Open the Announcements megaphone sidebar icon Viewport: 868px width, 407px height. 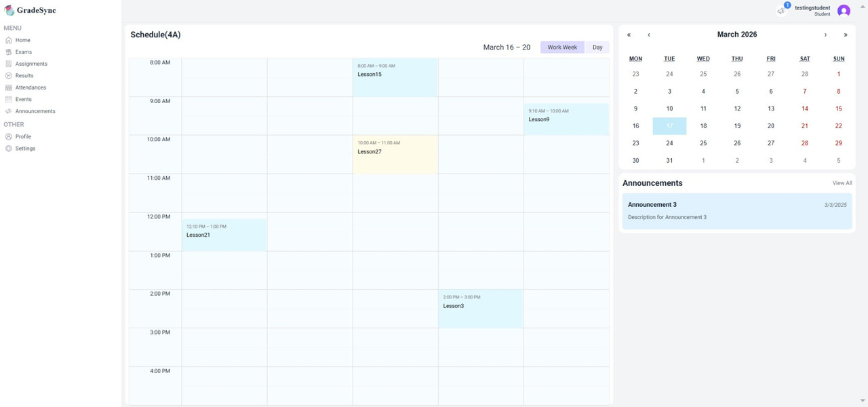click(x=8, y=111)
